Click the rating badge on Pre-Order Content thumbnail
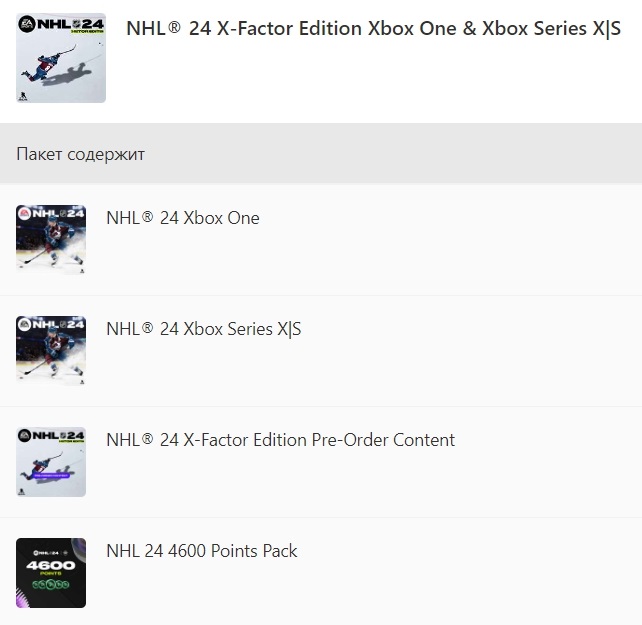Viewport: 642px width, 625px height. [x=21, y=491]
